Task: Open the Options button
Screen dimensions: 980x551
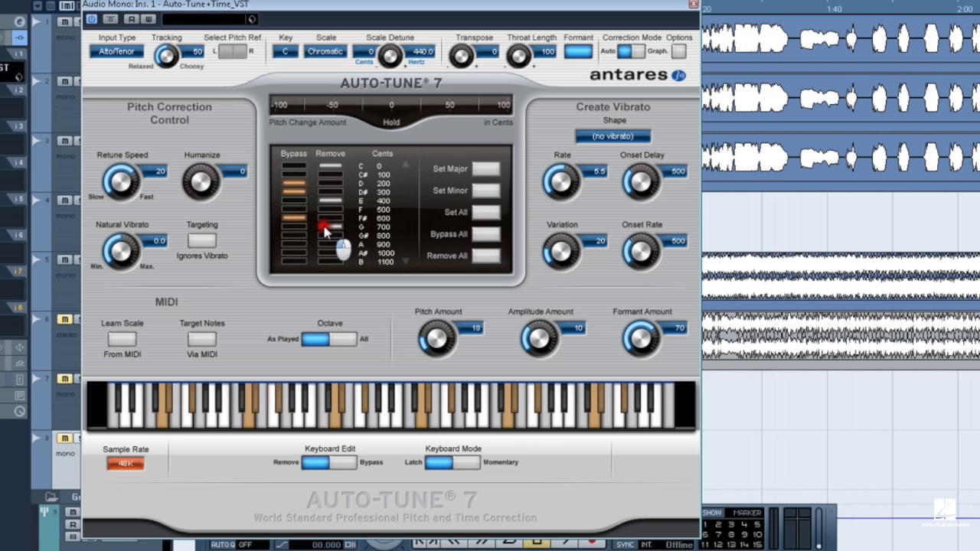Action: tap(678, 51)
